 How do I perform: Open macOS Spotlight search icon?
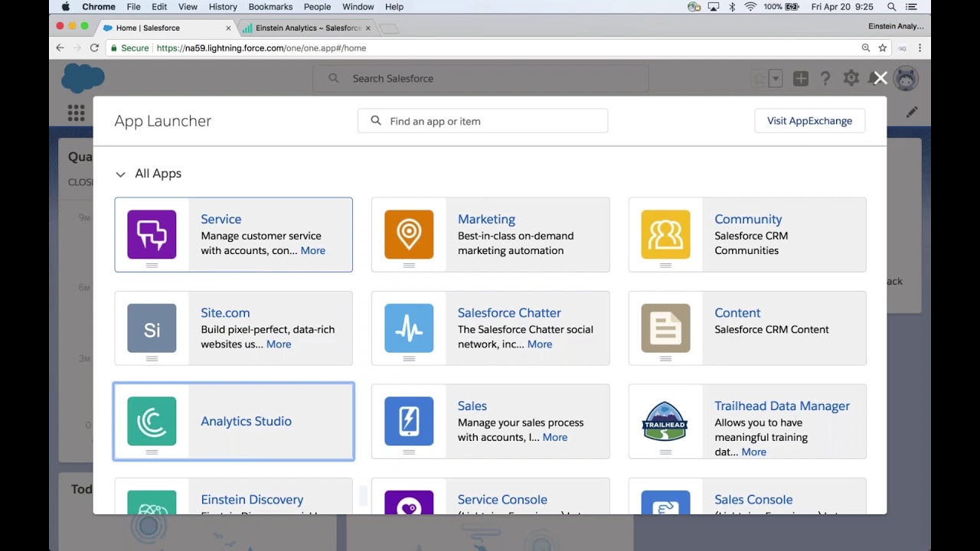coord(892,7)
